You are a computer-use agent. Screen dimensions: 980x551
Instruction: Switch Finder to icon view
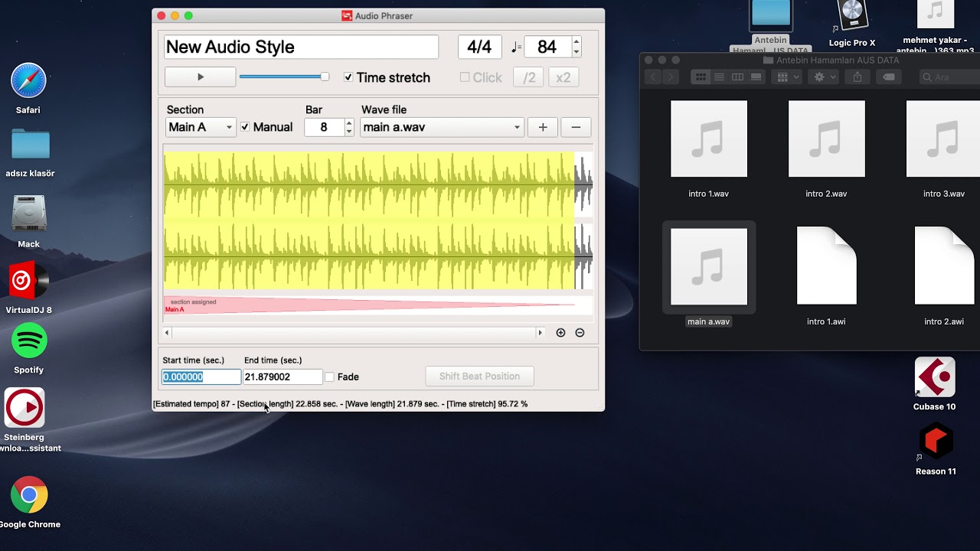(x=701, y=77)
